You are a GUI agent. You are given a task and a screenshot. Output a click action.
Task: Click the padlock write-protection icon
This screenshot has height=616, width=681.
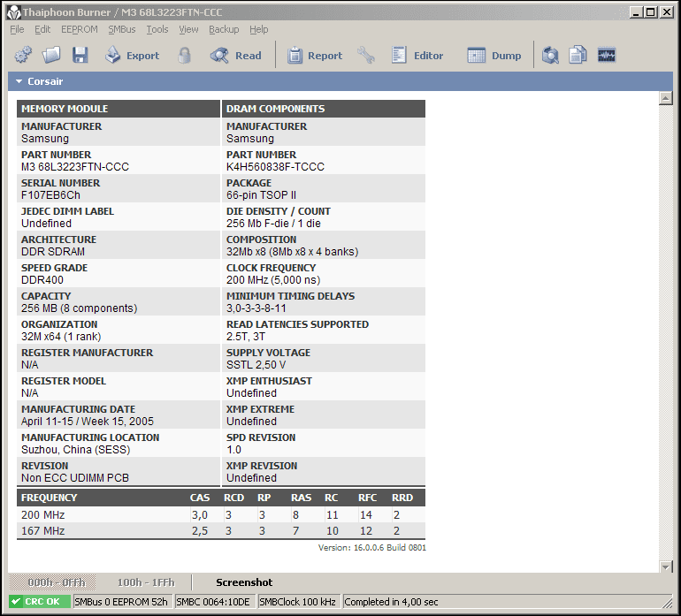(x=185, y=55)
